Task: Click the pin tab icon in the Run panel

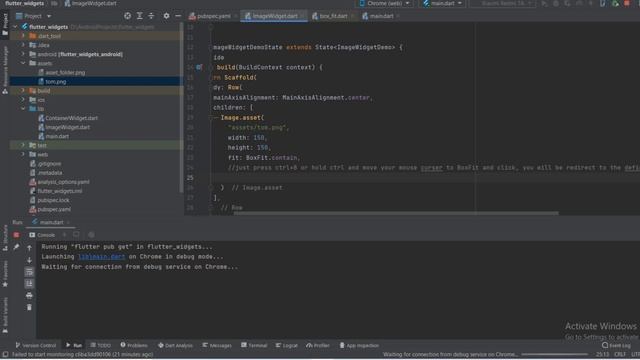Action: 16,247
